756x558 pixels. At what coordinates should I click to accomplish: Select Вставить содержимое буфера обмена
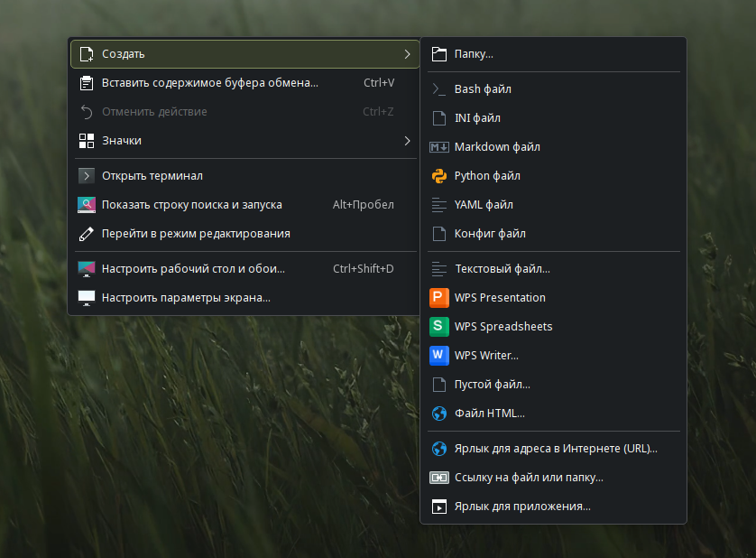(x=209, y=83)
